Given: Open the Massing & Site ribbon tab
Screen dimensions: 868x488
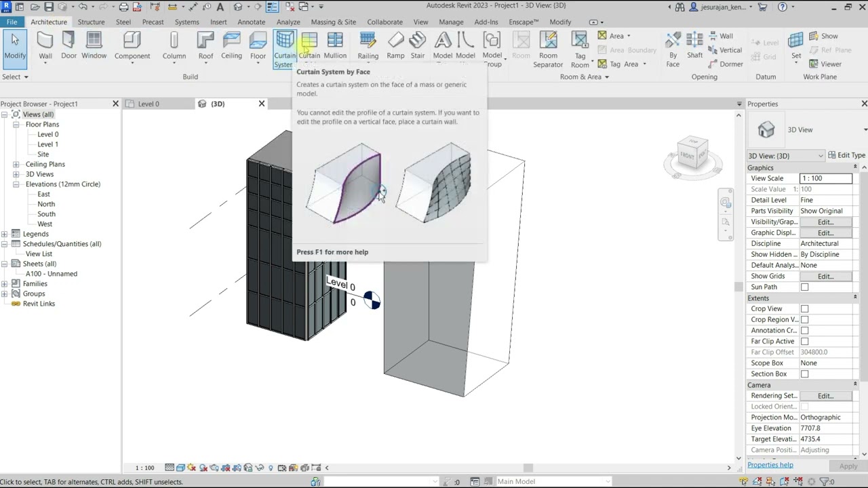Looking at the screenshot, I should (333, 22).
